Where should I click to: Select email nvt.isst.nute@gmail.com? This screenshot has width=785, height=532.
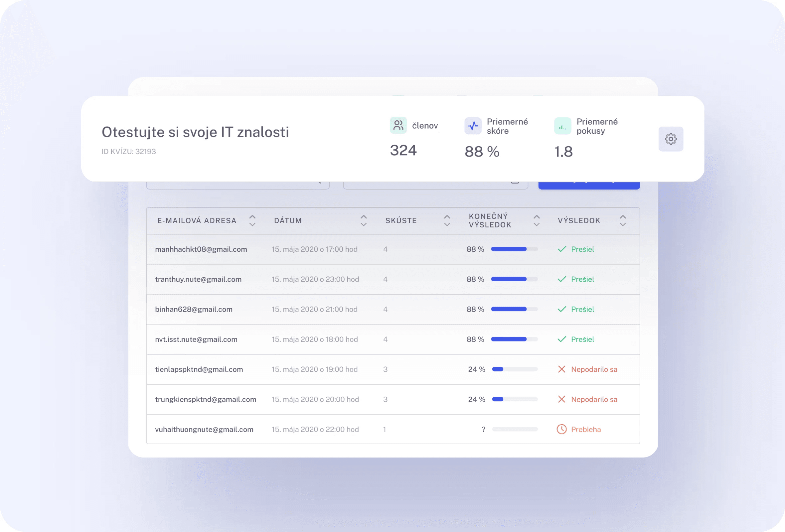[x=196, y=339]
